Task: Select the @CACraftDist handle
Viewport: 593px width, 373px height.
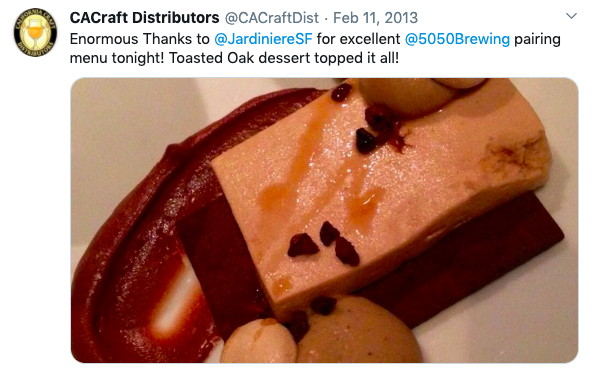Action: click(x=272, y=18)
